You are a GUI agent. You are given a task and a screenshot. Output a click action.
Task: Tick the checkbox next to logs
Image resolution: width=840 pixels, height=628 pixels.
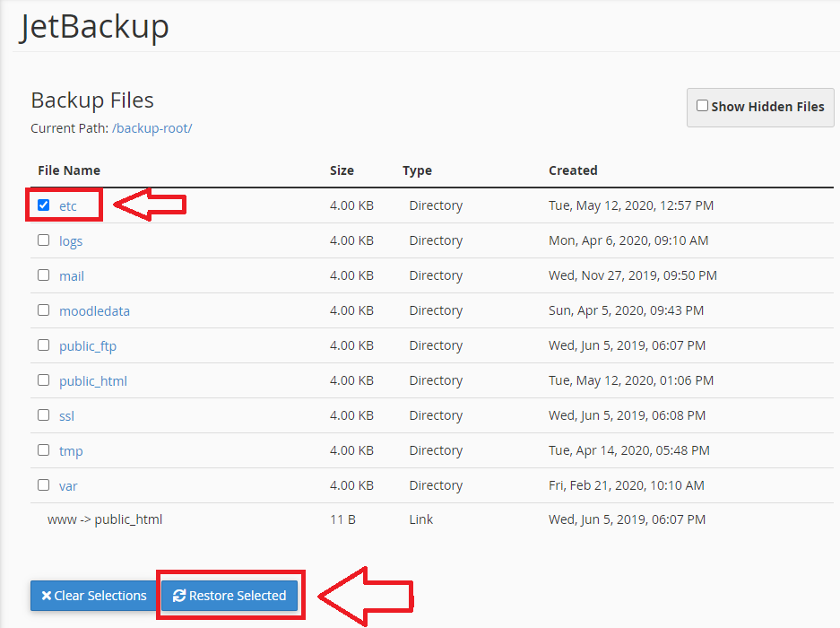click(x=43, y=240)
